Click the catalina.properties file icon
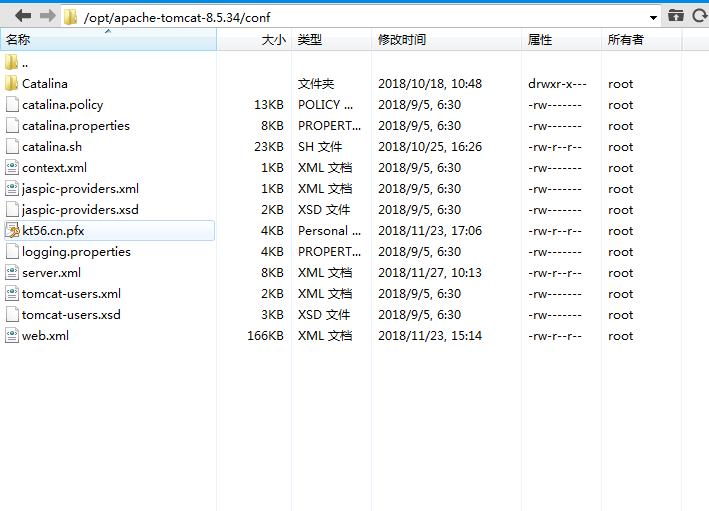The height and width of the screenshot is (511, 709). pos(12,125)
